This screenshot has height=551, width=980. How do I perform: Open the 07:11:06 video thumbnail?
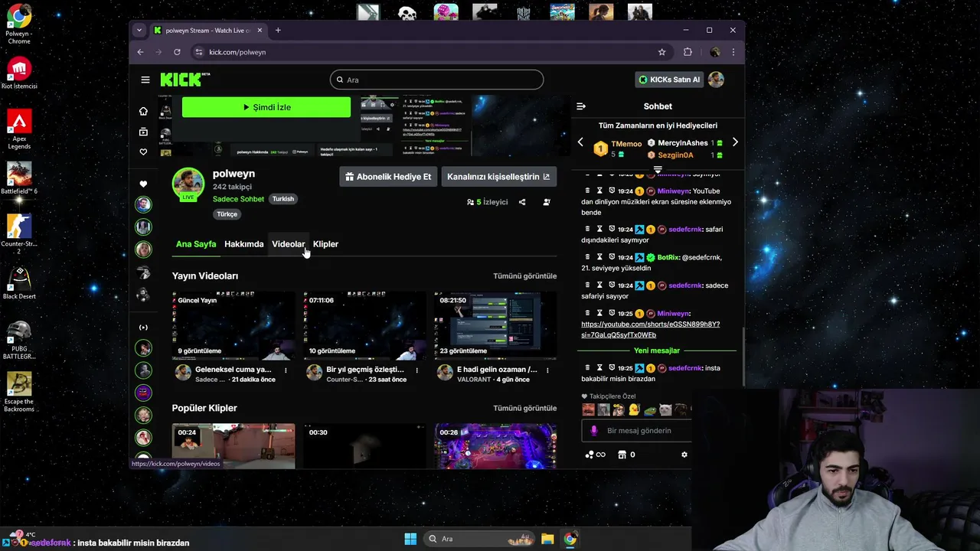pos(364,325)
